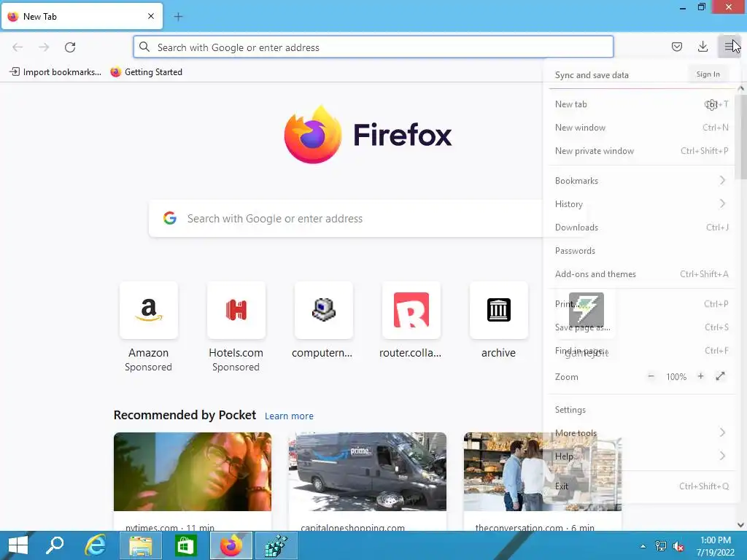The image size is (747, 560).
Task: Open taskbar Search magnifier
Action: [x=54, y=545]
